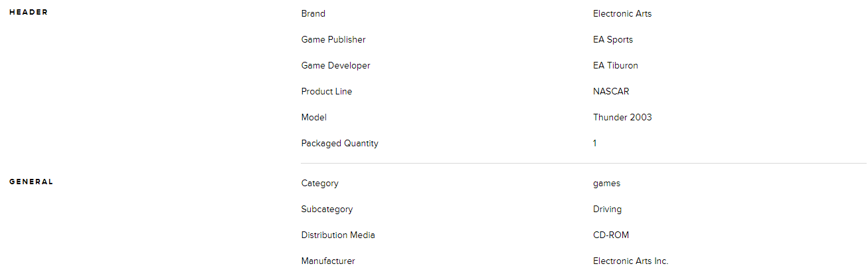
Task: Click the Packaged Quantity value link 1
Action: [x=594, y=143]
